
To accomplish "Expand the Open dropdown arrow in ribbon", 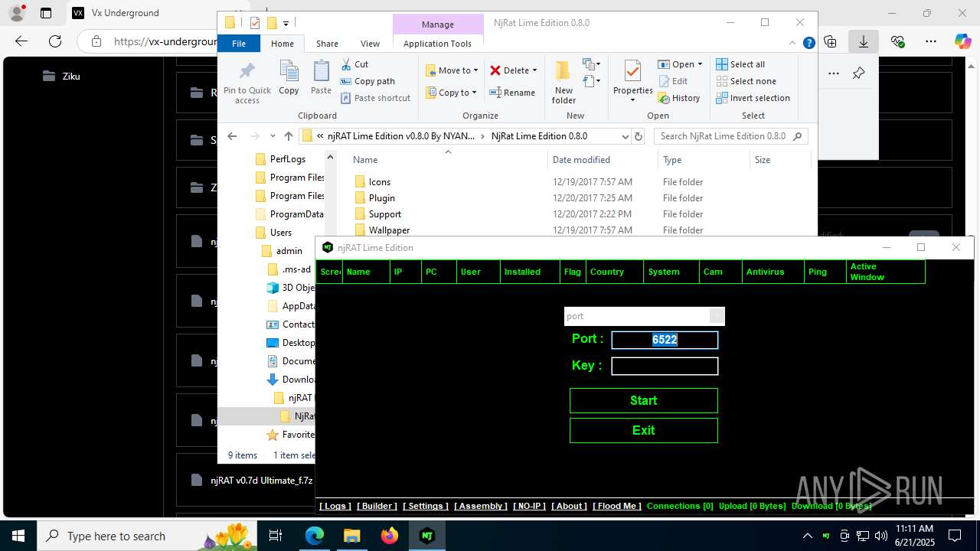I will (700, 64).
